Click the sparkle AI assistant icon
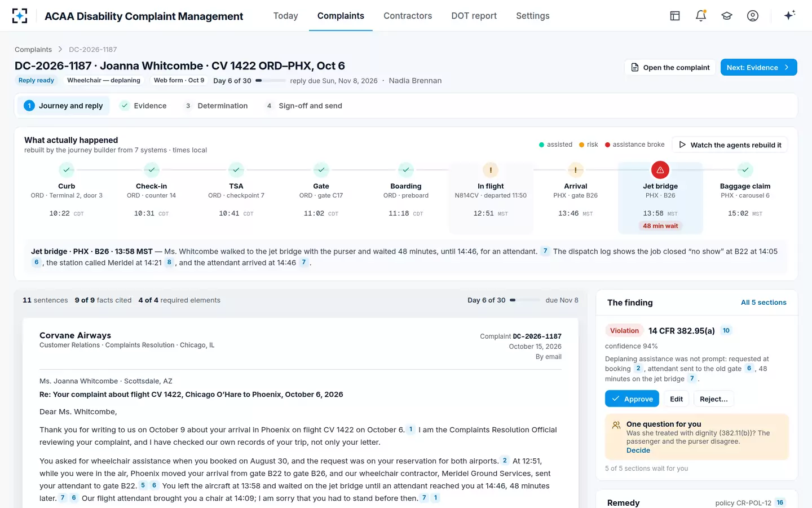Image resolution: width=812 pixels, height=508 pixels. click(789, 15)
